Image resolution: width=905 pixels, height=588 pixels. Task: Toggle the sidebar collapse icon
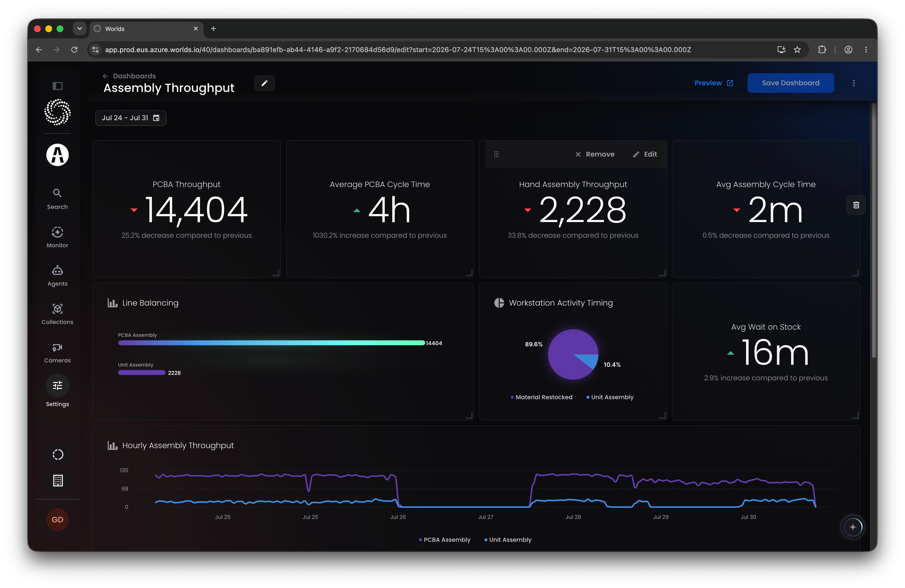coord(57,86)
